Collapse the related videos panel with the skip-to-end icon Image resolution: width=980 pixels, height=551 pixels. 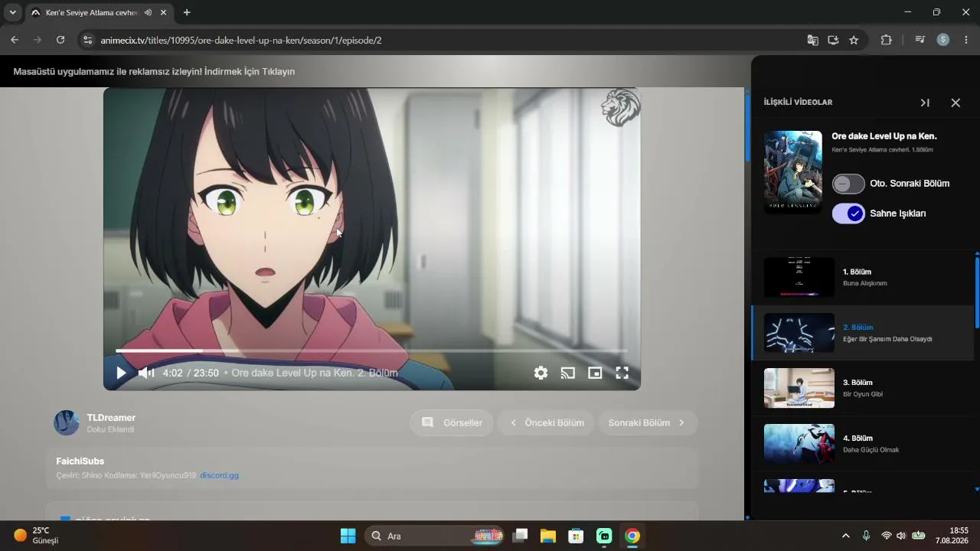click(925, 103)
